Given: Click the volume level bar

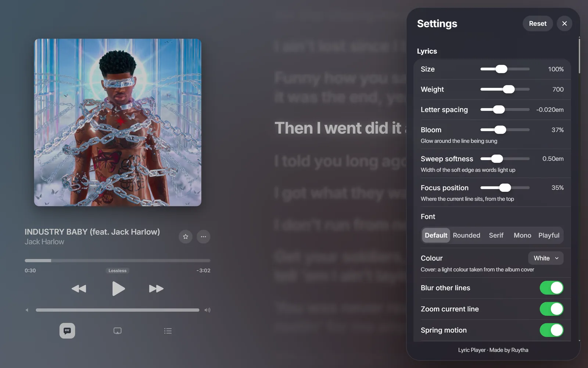Looking at the screenshot, I should tap(118, 310).
